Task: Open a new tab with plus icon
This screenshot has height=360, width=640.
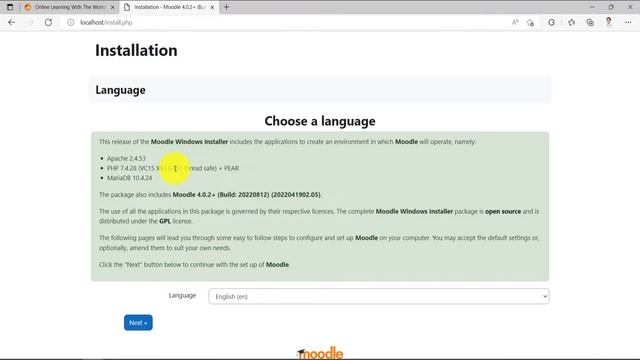Action: (227, 7)
